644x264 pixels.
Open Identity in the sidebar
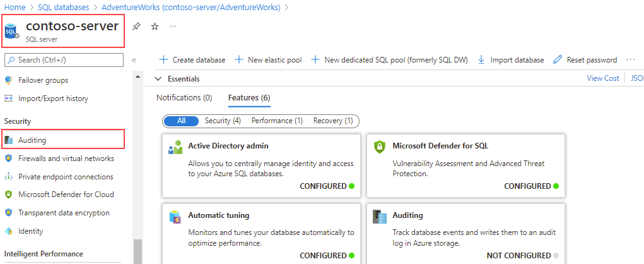[x=30, y=231]
